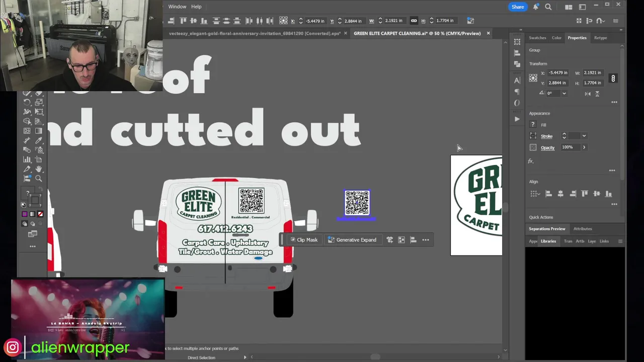Expand opacity slider arrow

[x=584, y=147]
